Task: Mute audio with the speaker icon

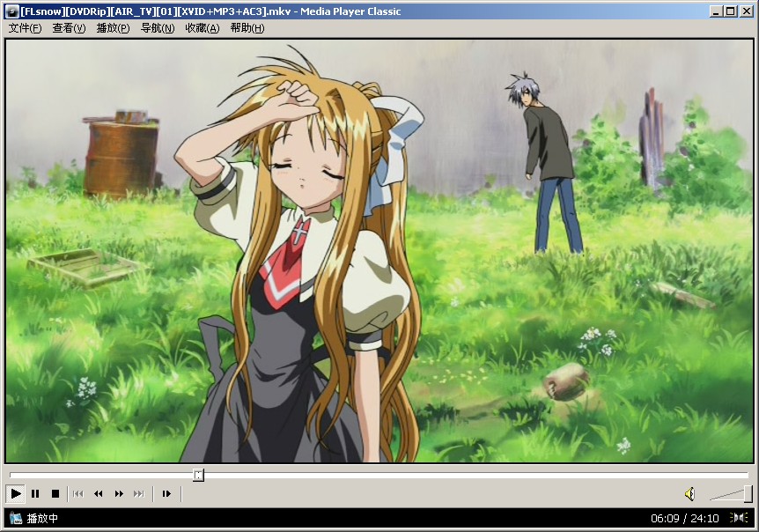Action: [689, 494]
